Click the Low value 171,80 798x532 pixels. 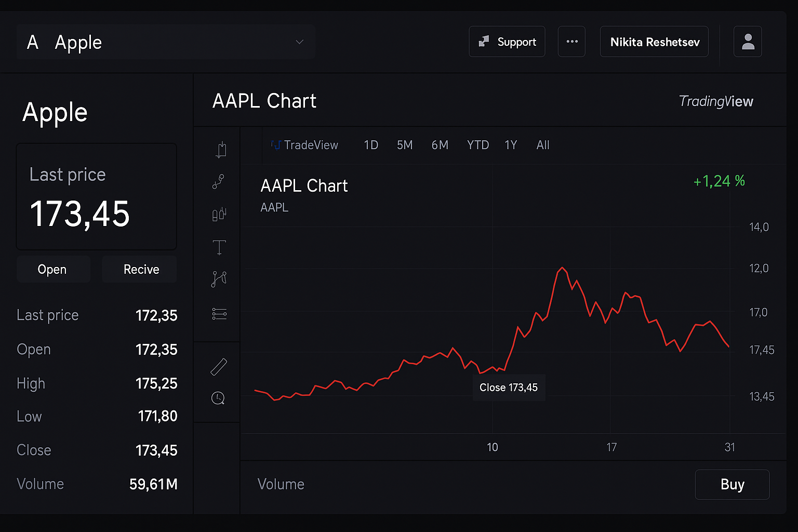(x=158, y=416)
